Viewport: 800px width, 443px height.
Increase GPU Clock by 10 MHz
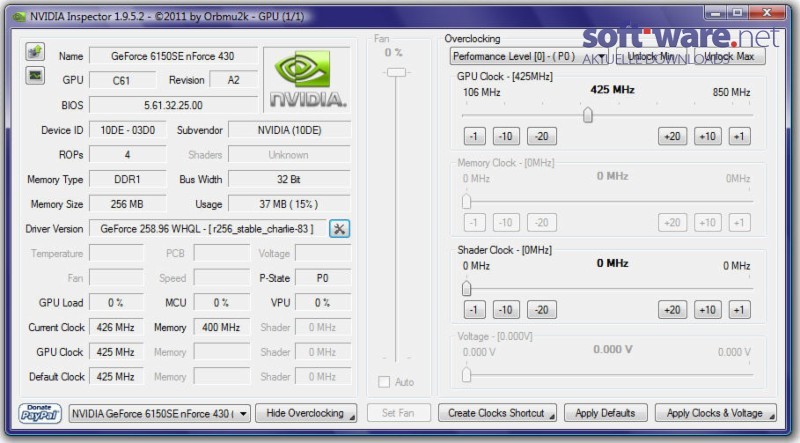pyautogui.click(x=708, y=136)
